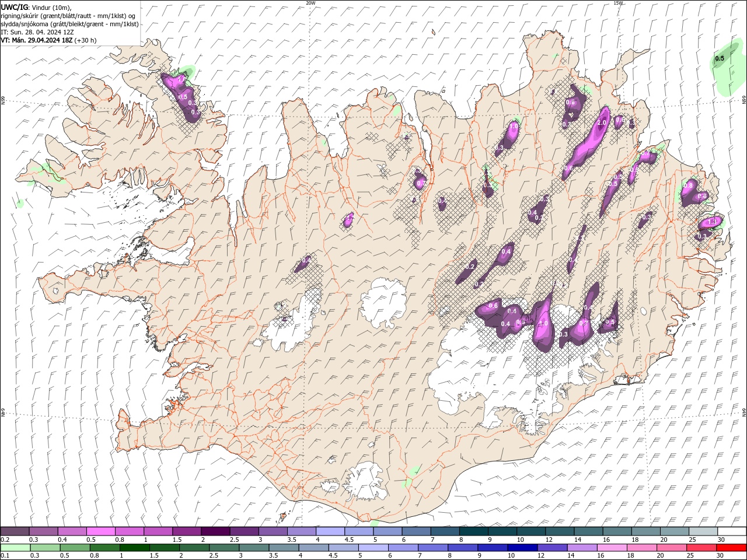This screenshot has width=747, height=560.
Task: Click the '0.8' label under the lower scale
Action: coord(94,556)
